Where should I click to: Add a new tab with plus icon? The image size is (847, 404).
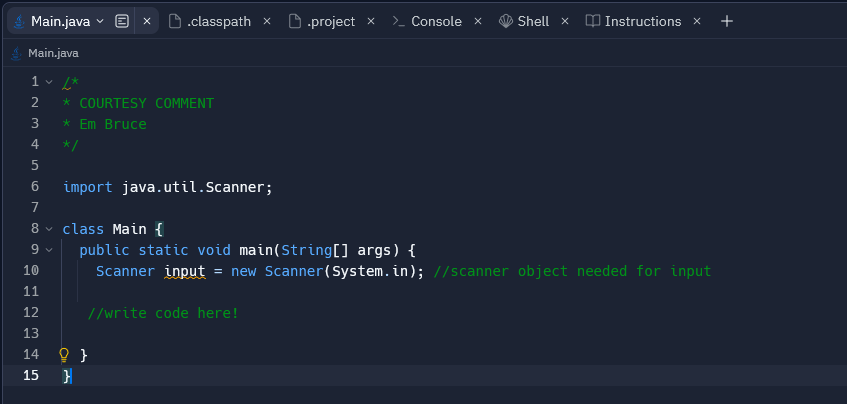(727, 22)
